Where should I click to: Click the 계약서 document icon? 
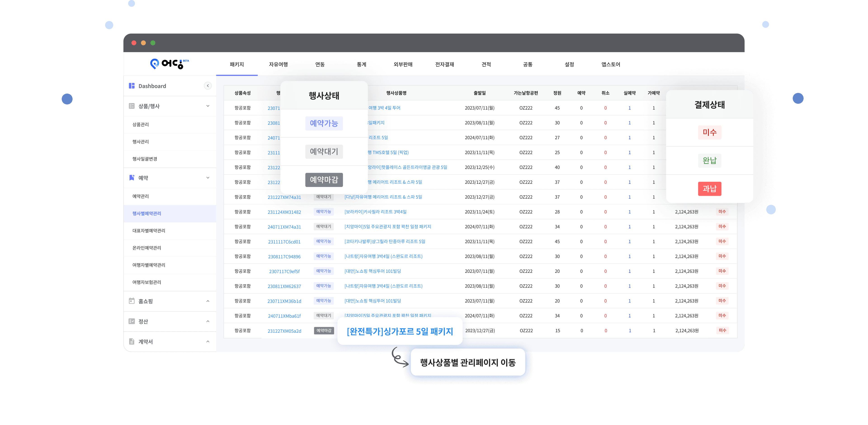[132, 341]
